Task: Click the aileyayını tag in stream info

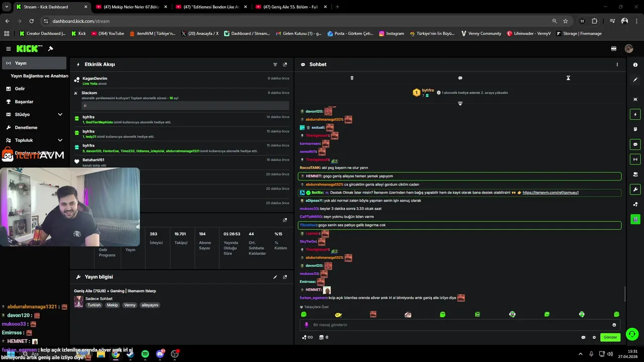Action: point(150,305)
